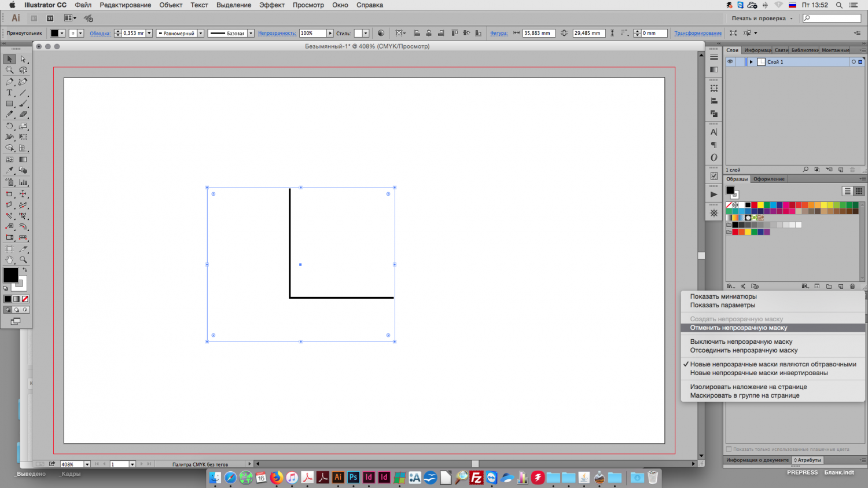Expand Слой 1 with the disclosure triangle
This screenshot has height=488, width=868.
click(751, 62)
